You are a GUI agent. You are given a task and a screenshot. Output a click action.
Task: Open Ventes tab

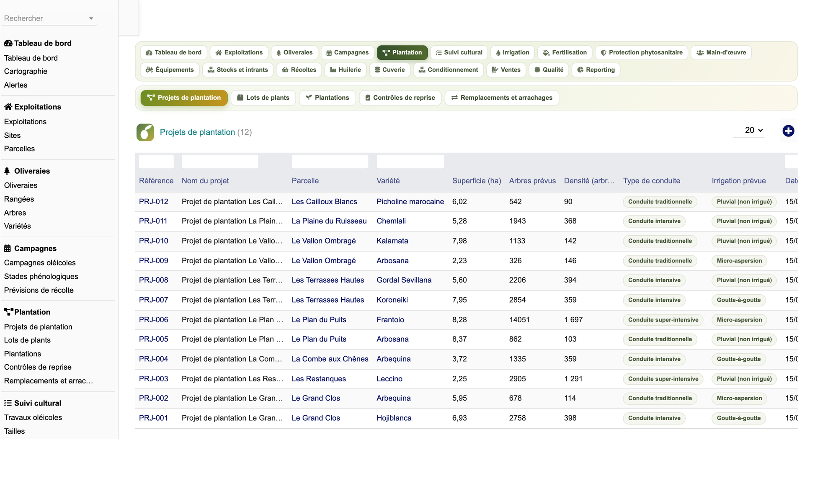tap(506, 70)
